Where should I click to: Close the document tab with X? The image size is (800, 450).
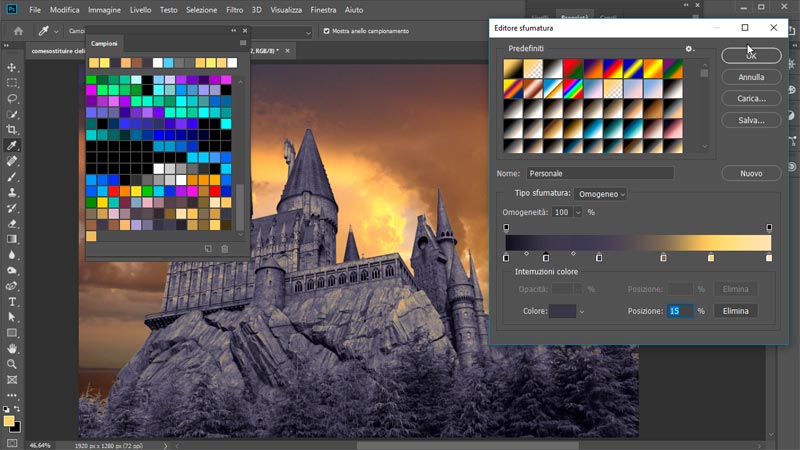pos(287,51)
